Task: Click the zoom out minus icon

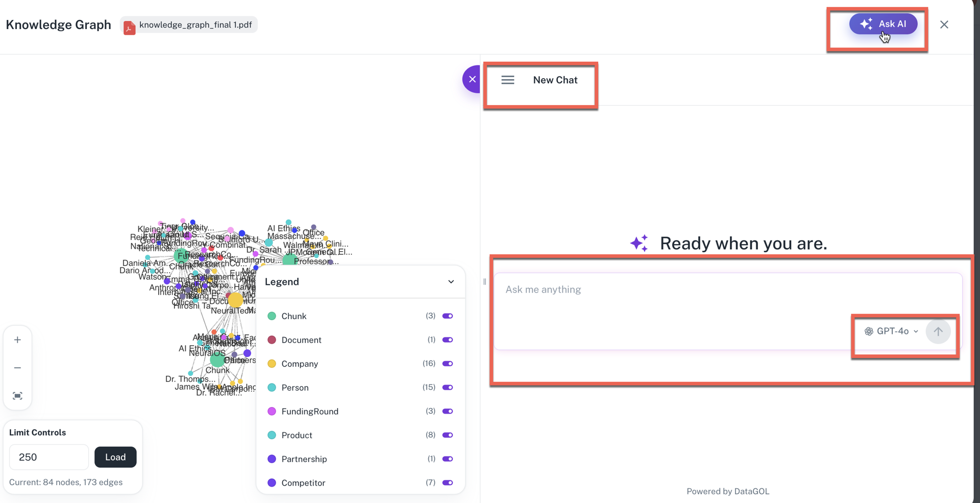Action: (17, 368)
